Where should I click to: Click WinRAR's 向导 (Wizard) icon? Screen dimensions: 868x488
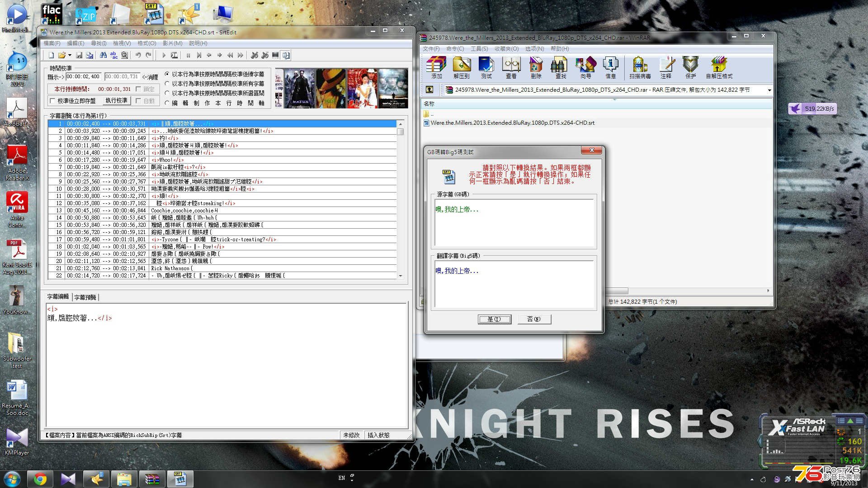586,68
